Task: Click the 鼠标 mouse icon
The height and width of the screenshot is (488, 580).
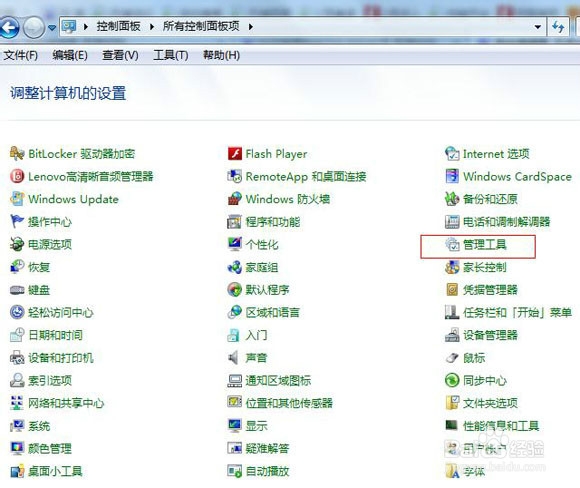Action: coord(452,357)
